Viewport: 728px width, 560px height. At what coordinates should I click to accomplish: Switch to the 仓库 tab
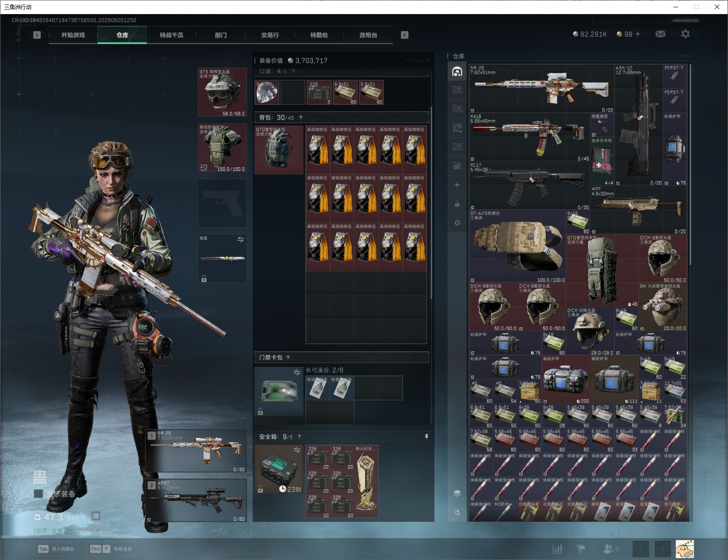point(122,35)
